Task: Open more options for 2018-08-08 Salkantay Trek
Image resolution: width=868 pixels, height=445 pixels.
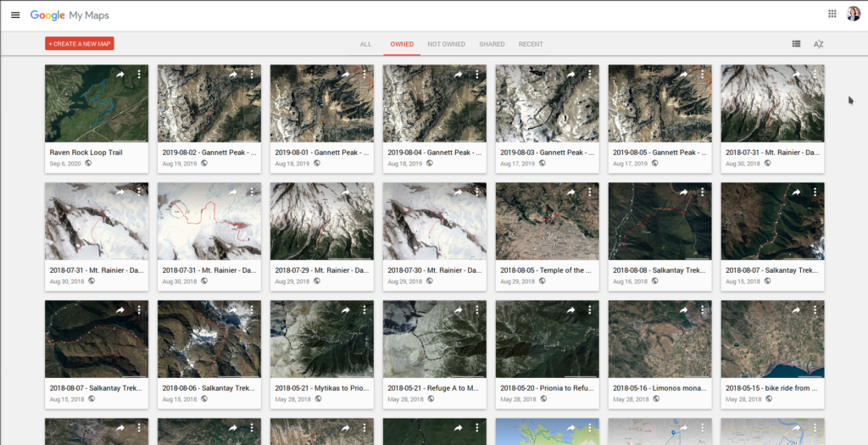Action: [x=703, y=192]
